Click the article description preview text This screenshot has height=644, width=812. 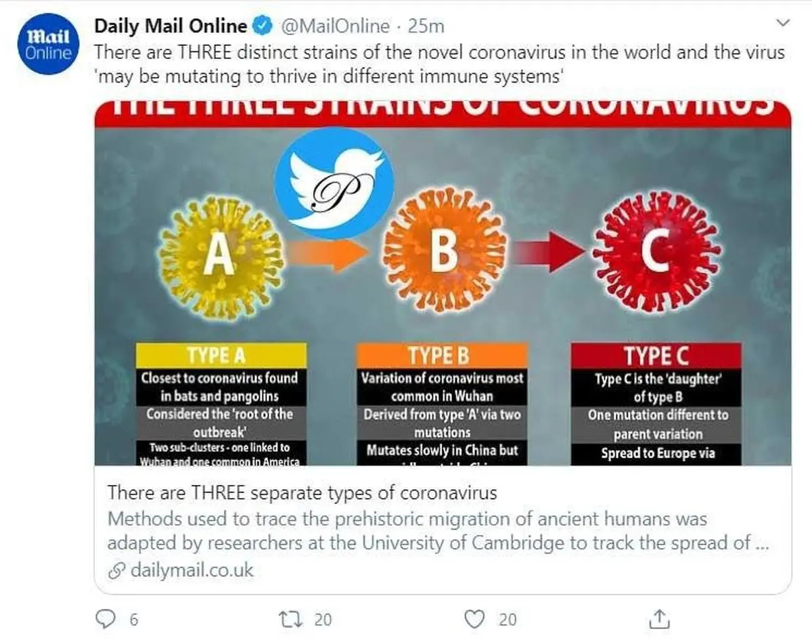[433, 531]
